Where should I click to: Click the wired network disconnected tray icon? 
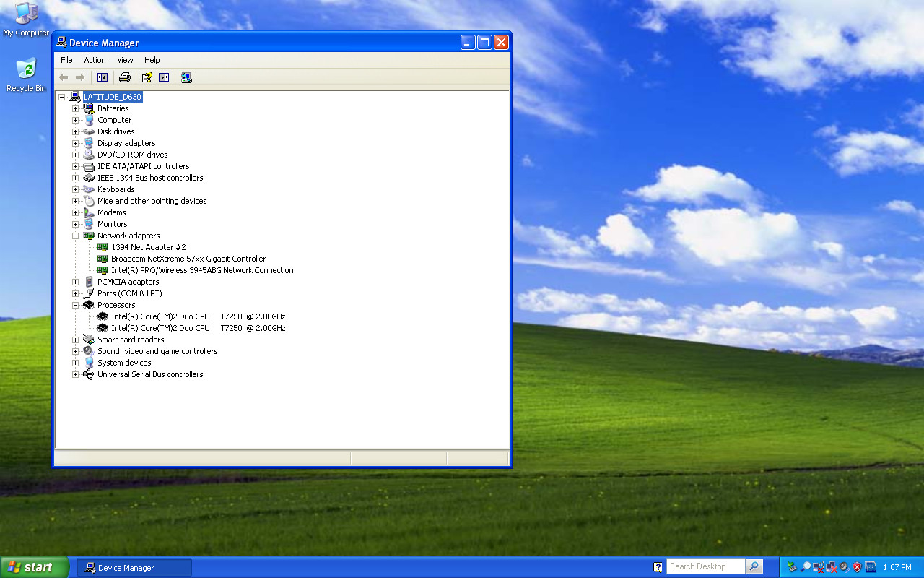(832, 567)
